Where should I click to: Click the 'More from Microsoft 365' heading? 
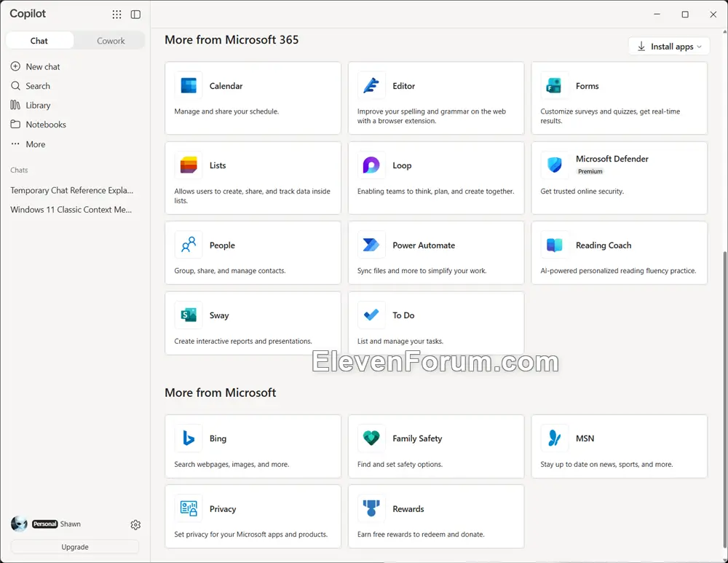pyautogui.click(x=232, y=39)
